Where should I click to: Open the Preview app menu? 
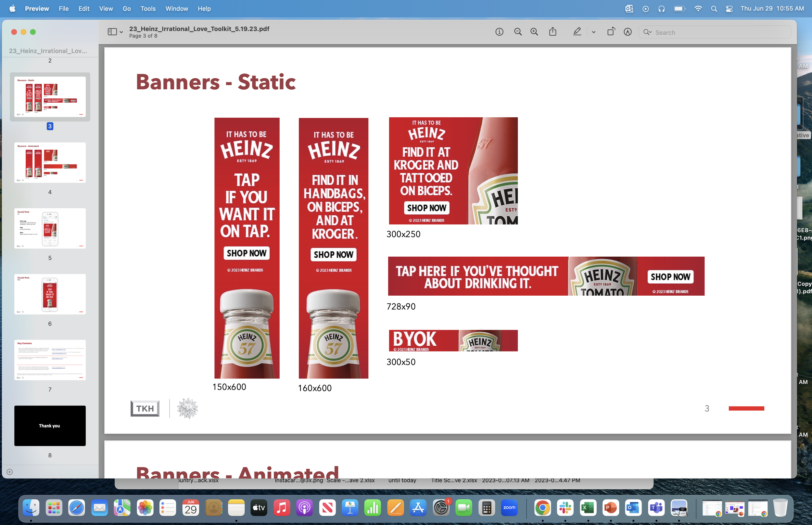(37, 8)
